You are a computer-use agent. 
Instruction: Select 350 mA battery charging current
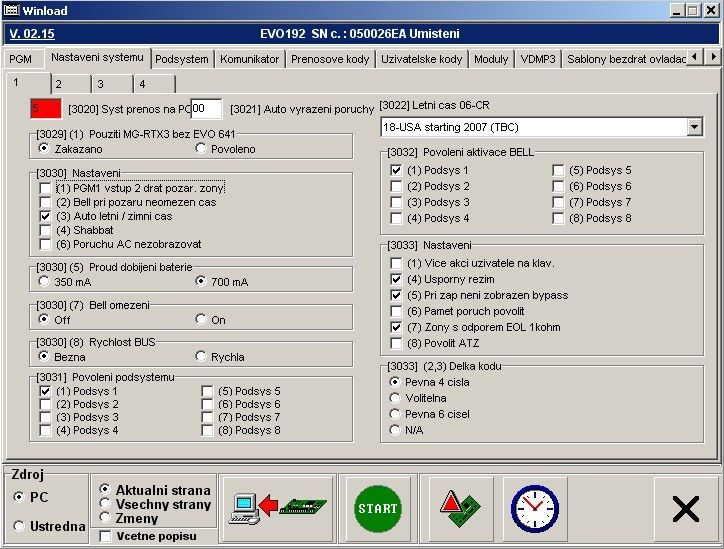coord(44,282)
